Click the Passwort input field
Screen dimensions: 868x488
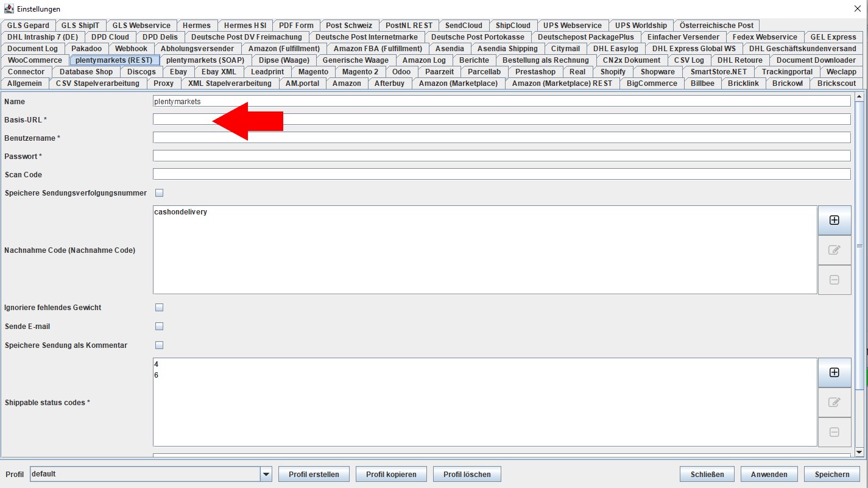tap(501, 156)
